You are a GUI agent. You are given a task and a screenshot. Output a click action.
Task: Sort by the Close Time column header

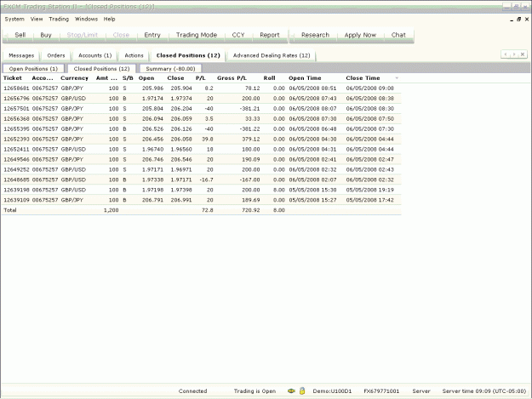[363, 78]
